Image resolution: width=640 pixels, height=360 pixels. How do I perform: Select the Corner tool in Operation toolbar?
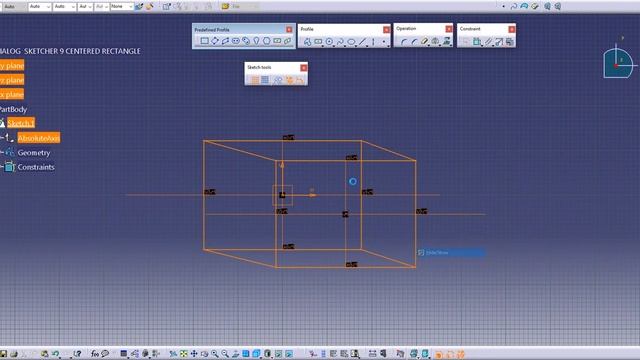pos(404,42)
